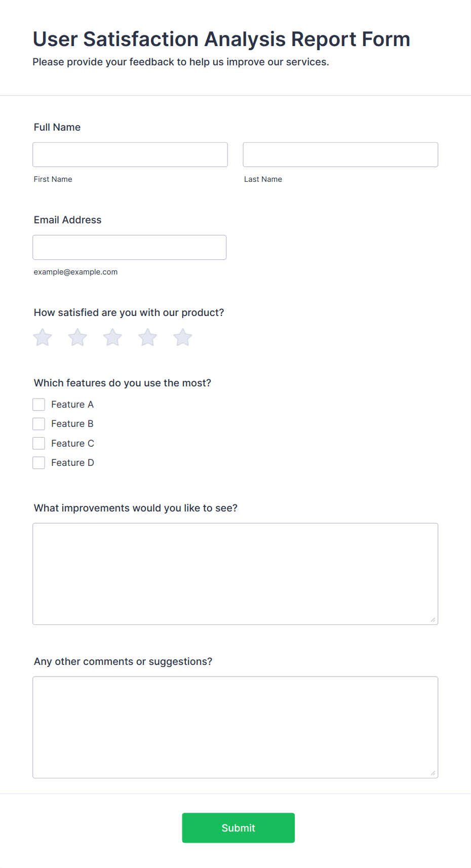Choose the third star rating
The width and height of the screenshot is (471, 868).
point(112,337)
